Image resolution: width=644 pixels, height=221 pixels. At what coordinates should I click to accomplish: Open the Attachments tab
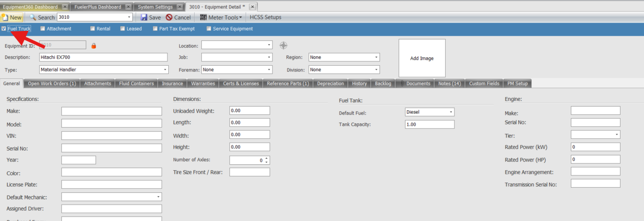tap(98, 84)
